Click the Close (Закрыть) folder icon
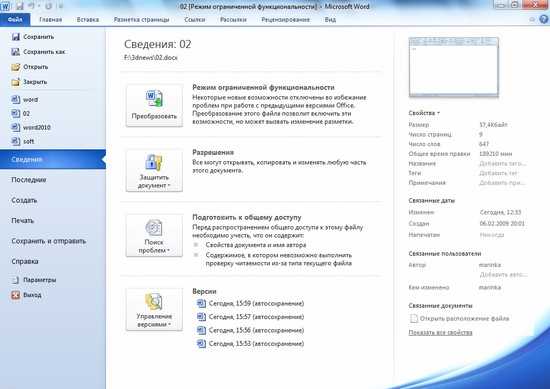550x389 pixels. [x=15, y=82]
